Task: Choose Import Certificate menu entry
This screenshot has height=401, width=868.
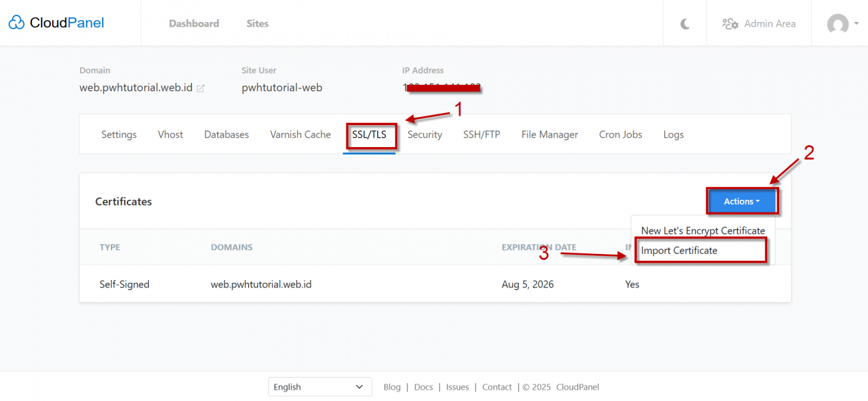Action: 703,251
